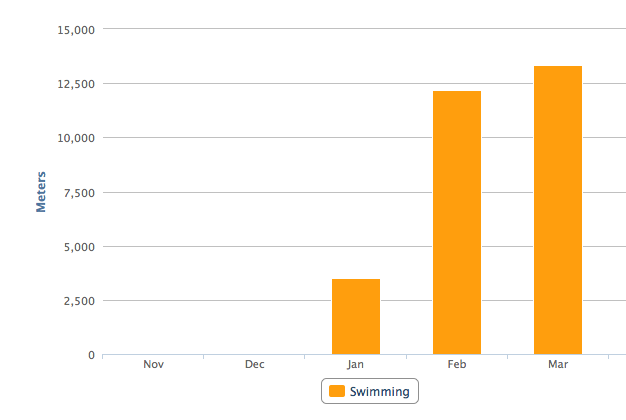Image resolution: width=626 pixels, height=420 pixels.
Task: Click the Meters y-axis title
Action: [42, 192]
